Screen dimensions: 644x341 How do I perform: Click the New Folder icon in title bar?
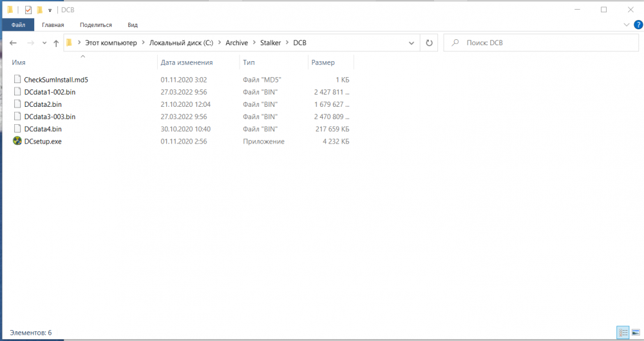tap(39, 10)
